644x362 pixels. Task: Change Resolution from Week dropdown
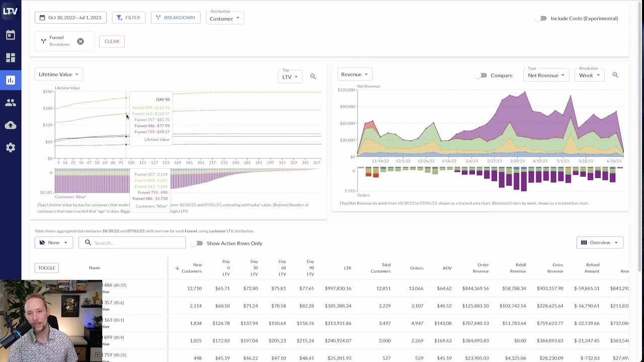click(589, 75)
